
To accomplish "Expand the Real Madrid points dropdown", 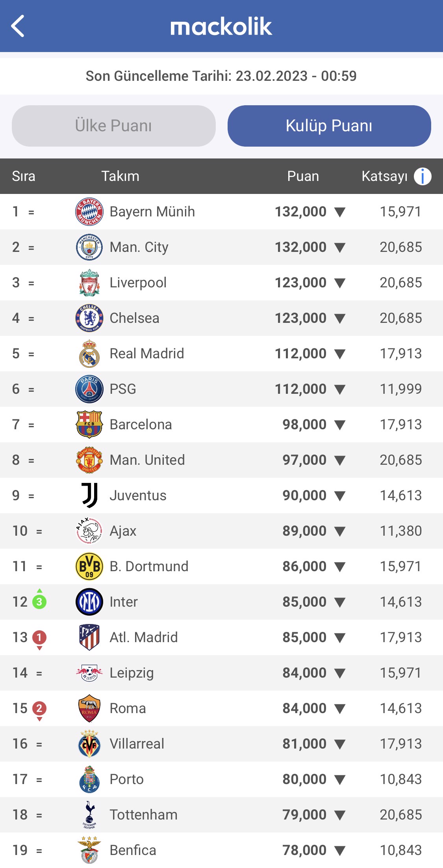I will (x=339, y=353).
